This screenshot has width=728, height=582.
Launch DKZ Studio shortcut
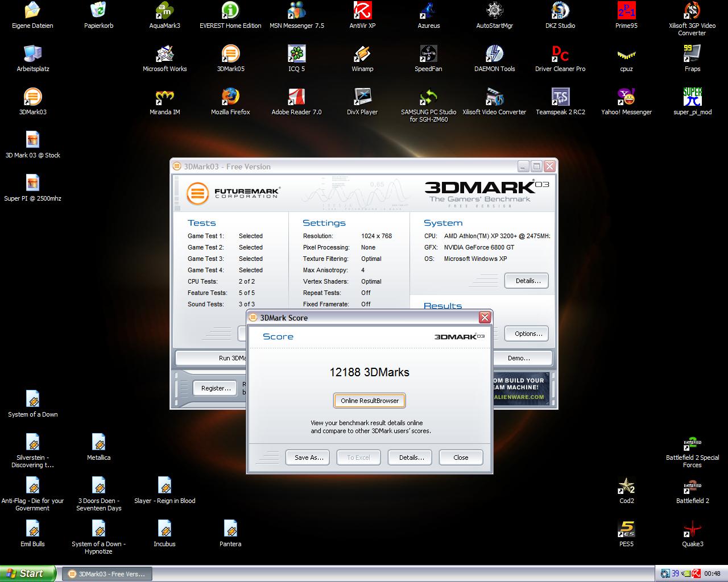click(560, 15)
